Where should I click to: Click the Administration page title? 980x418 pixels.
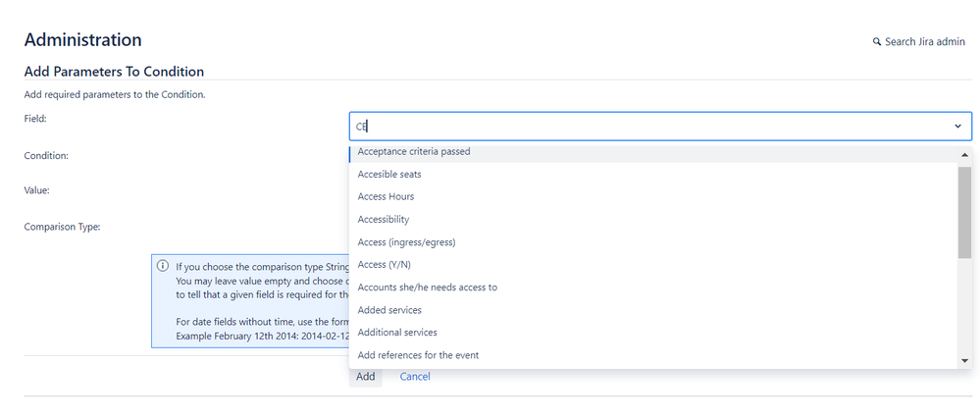pos(82,40)
